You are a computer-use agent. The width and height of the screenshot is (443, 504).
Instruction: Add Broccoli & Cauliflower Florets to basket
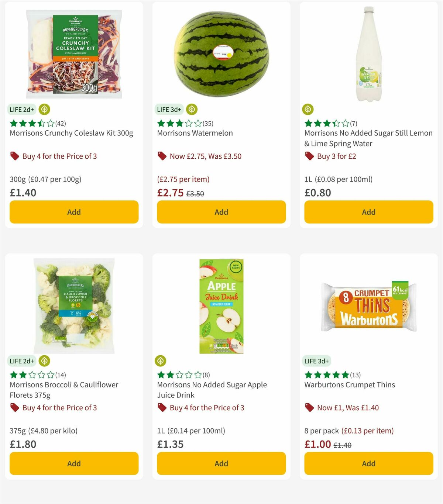tap(74, 463)
